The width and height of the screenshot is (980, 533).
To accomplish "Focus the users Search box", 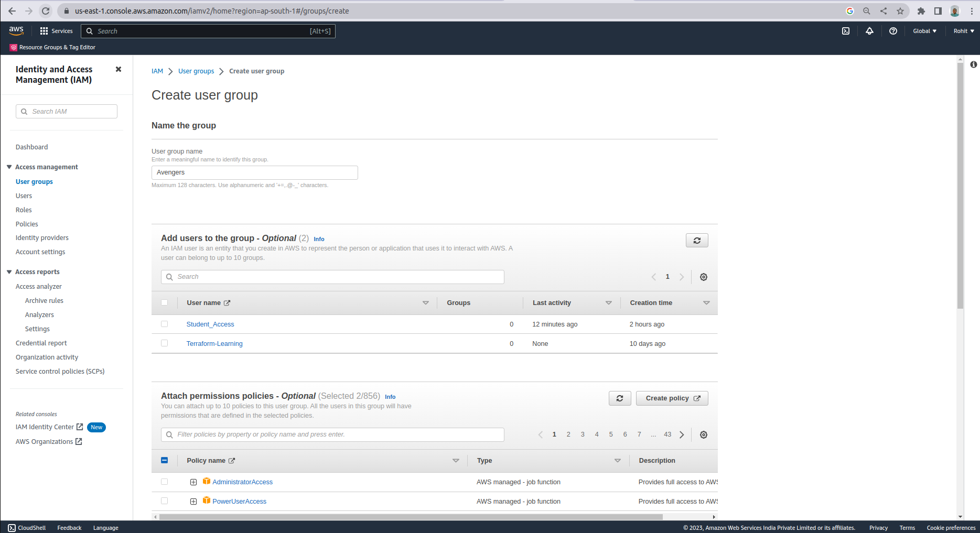I will [332, 277].
